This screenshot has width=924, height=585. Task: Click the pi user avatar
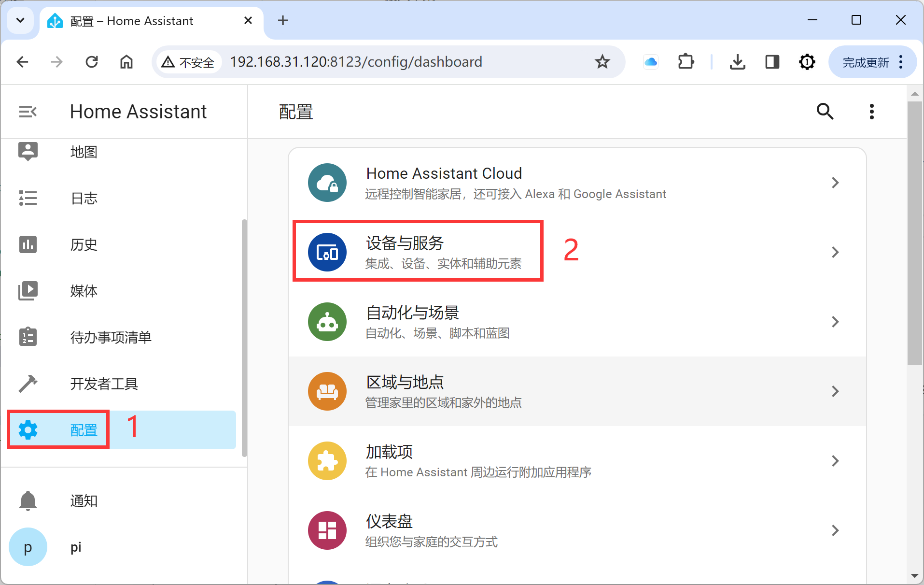(28, 547)
